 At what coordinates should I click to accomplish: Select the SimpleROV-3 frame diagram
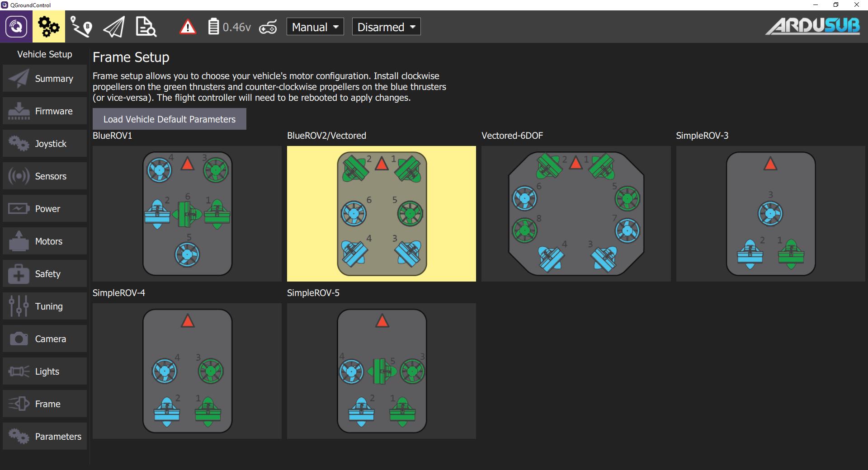pyautogui.click(x=771, y=214)
